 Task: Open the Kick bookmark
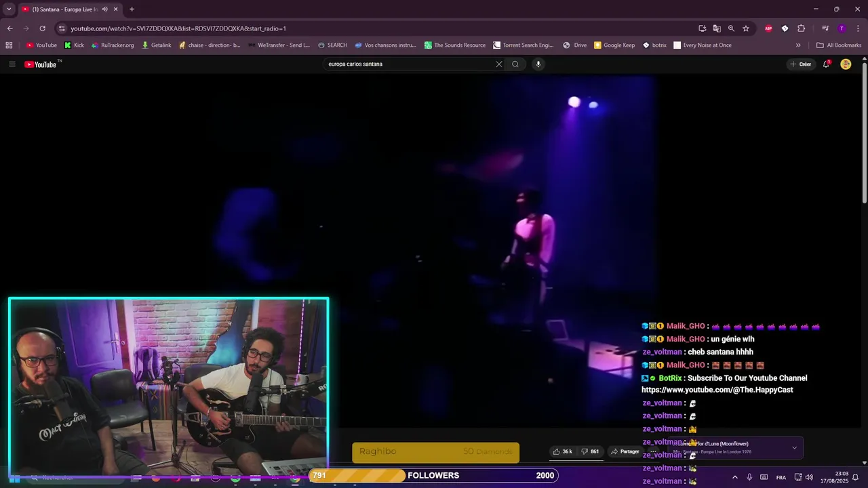[74, 45]
